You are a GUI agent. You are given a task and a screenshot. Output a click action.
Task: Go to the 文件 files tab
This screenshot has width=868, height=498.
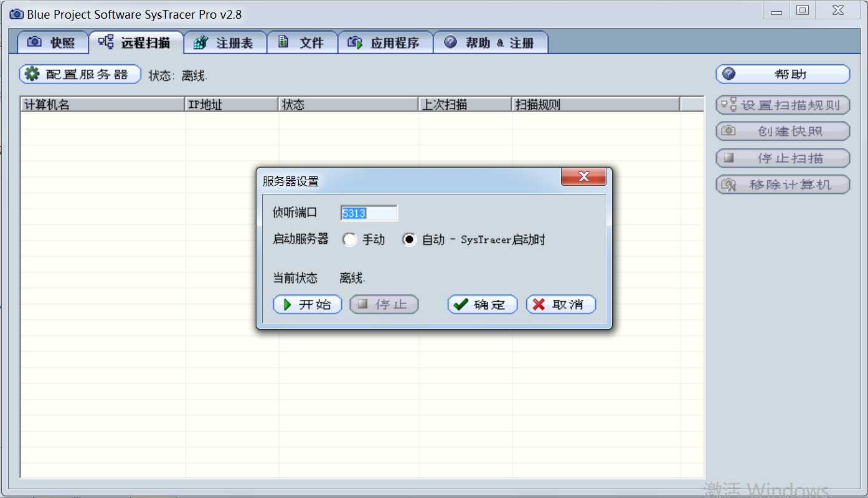click(303, 42)
